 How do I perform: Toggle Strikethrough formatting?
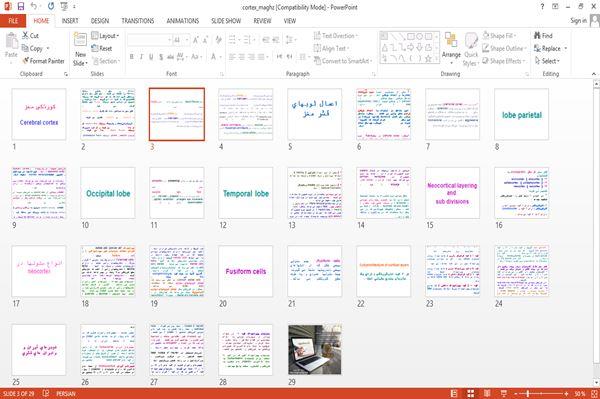pyautogui.click(x=170, y=57)
